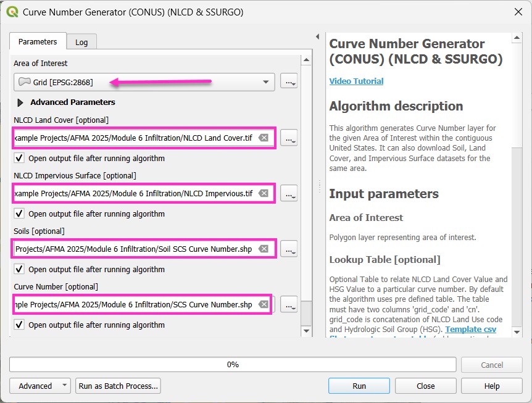Viewport: 532px width, 403px height.
Task: Uncheck open output file under NLCD Land Cover
Action: pyautogui.click(x=19, y=158)
